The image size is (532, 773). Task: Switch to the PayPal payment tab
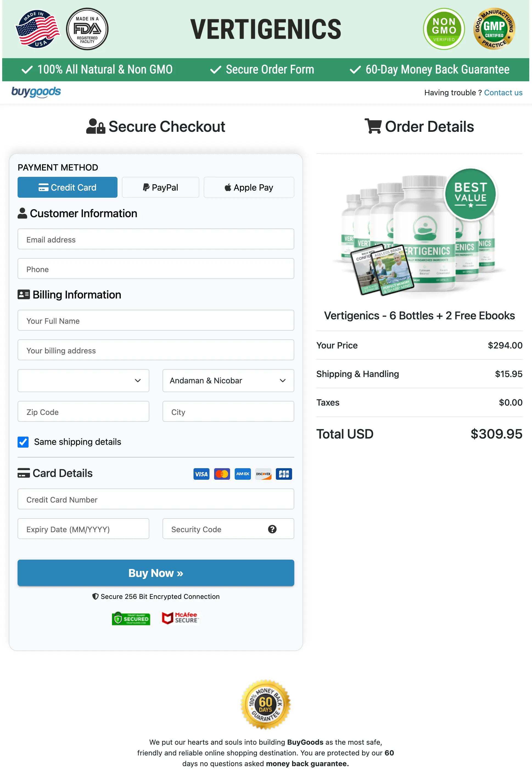pos(160,187)
